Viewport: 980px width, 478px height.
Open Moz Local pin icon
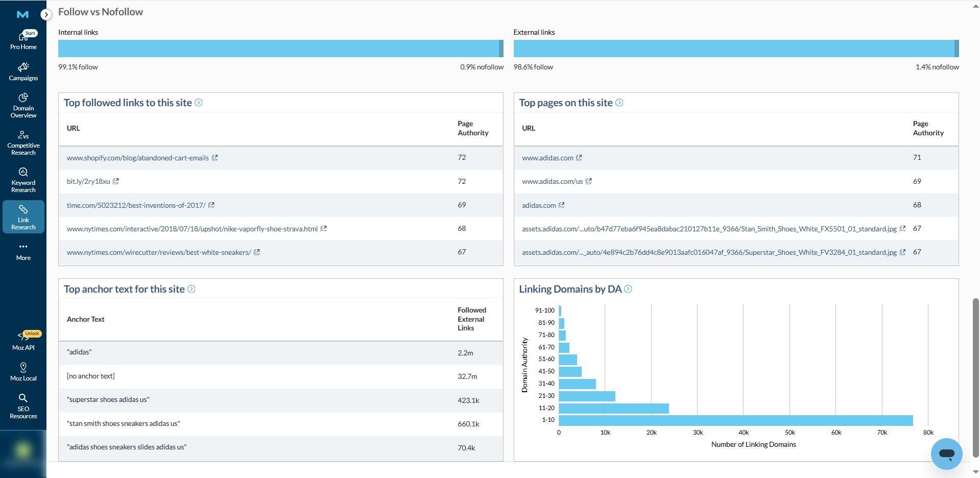(23, 370)
